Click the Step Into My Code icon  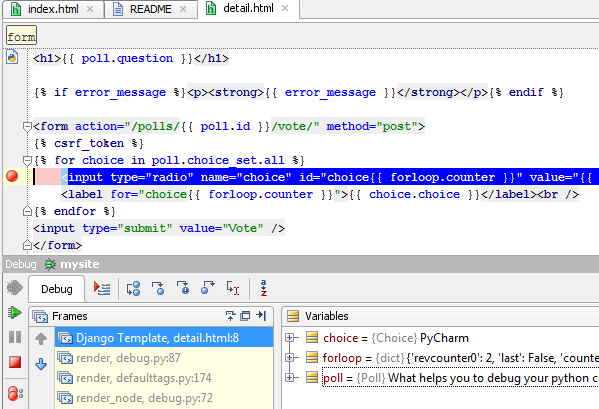tap(183, 288)
